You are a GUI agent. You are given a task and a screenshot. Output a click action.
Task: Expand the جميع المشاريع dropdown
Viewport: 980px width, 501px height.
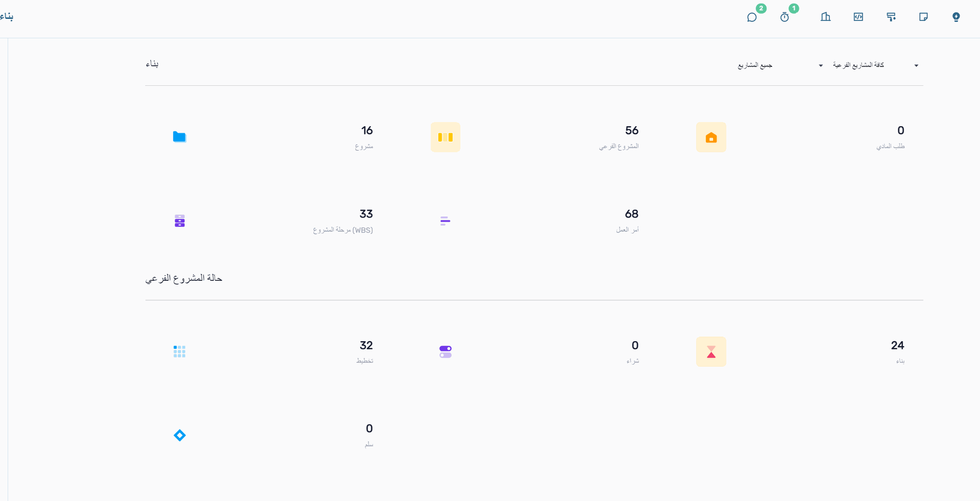coord(780,65)
